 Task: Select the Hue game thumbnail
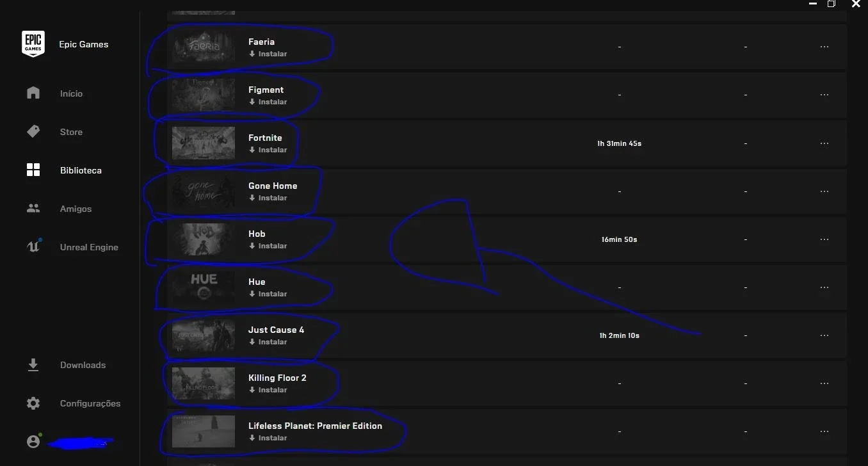tap(204, 287)
